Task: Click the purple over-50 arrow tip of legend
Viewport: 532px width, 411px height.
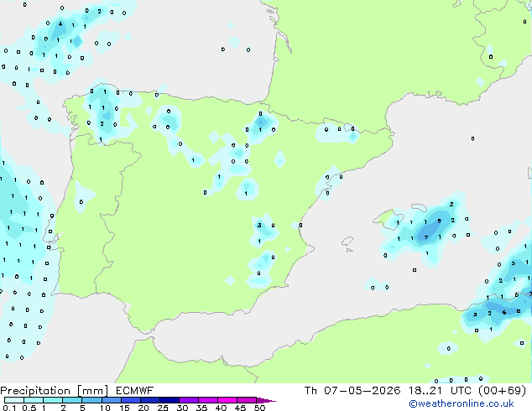Action: click(266, 400)
